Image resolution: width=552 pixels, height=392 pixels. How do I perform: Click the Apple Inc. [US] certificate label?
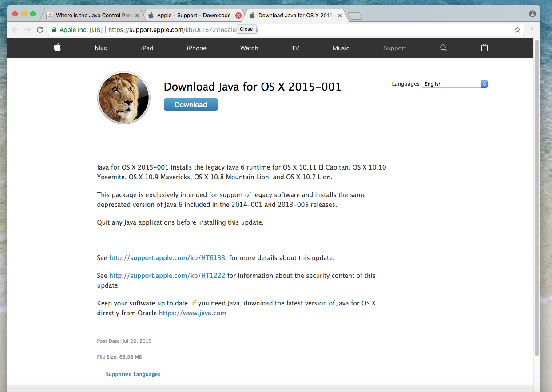(81, 30)
